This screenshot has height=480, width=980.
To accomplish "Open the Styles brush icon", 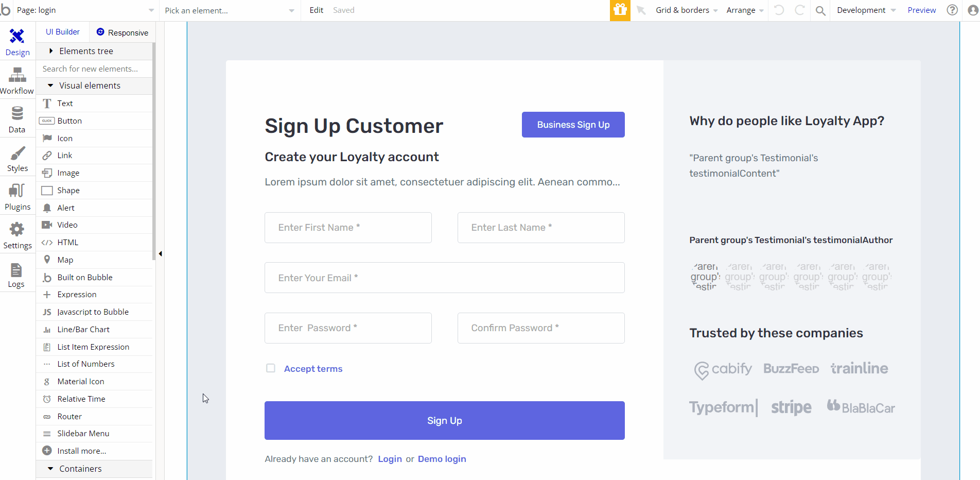I will (17, 153).
